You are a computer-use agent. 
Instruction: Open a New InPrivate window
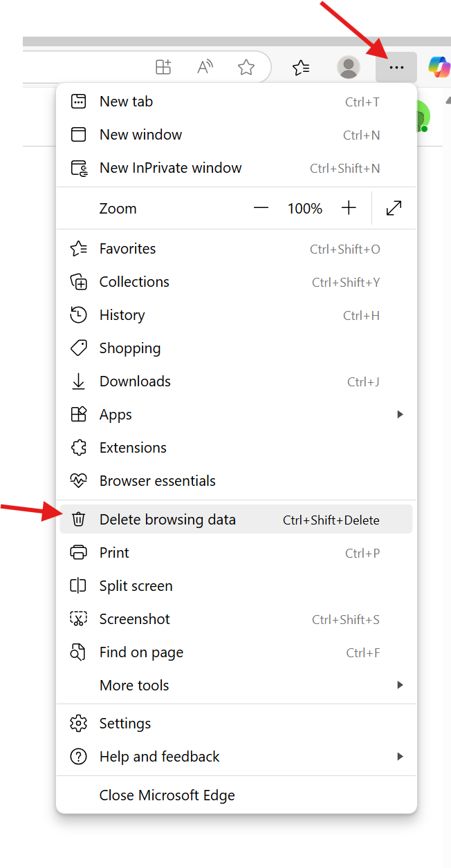[x=170, y=167]
